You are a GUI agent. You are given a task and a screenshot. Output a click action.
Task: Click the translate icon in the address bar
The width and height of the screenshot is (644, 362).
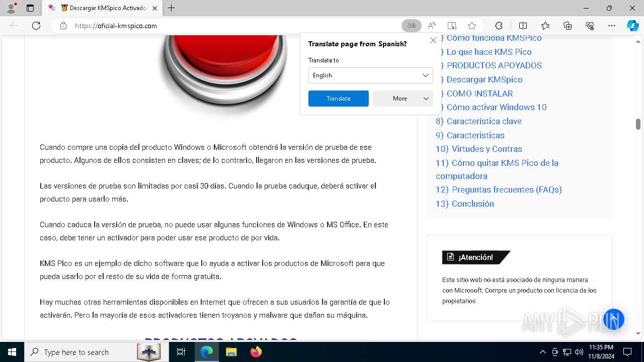point(412,26)
